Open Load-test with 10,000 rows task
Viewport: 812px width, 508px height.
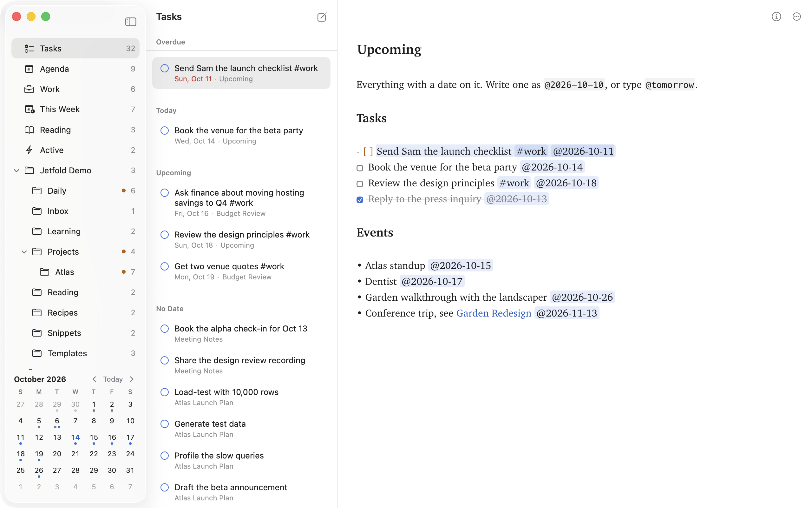click(x=241, y=397)
